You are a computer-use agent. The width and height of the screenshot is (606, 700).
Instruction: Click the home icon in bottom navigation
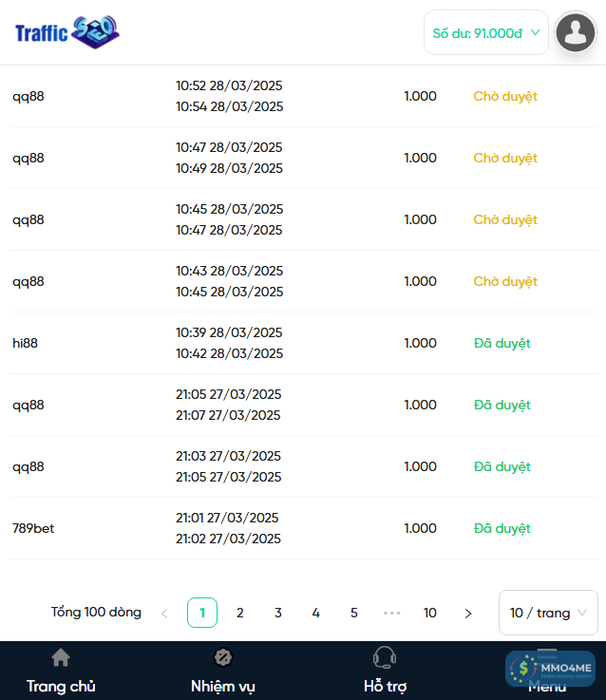[x=61, y=657]
